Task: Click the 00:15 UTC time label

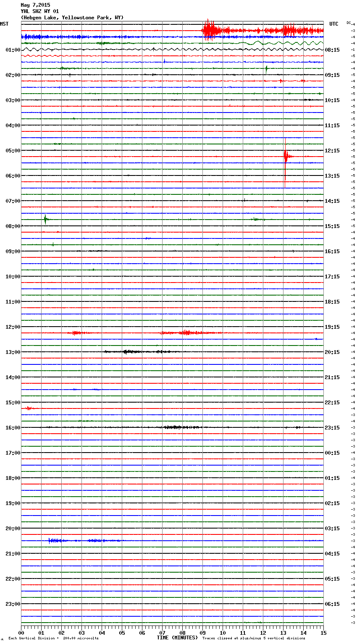Action: 332,453
